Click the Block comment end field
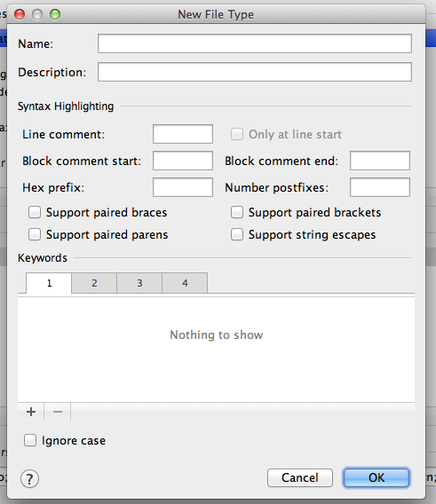The image size is (436, 504). click(x=380, y=161)
